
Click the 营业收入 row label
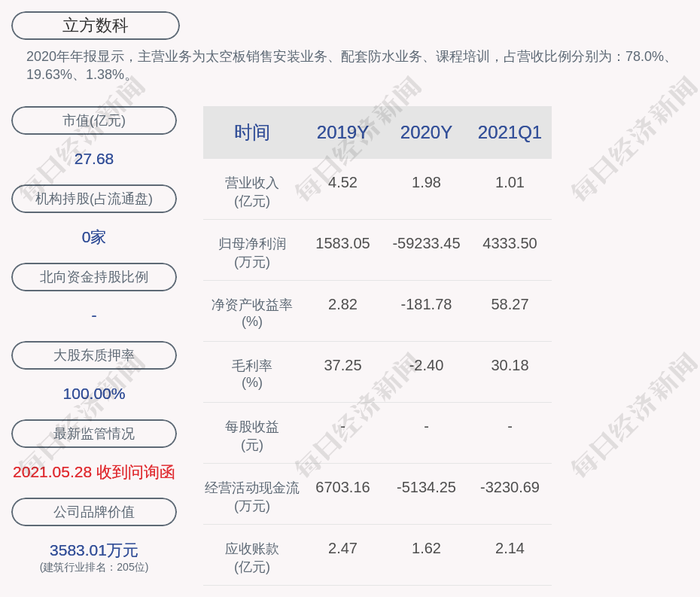251,191
